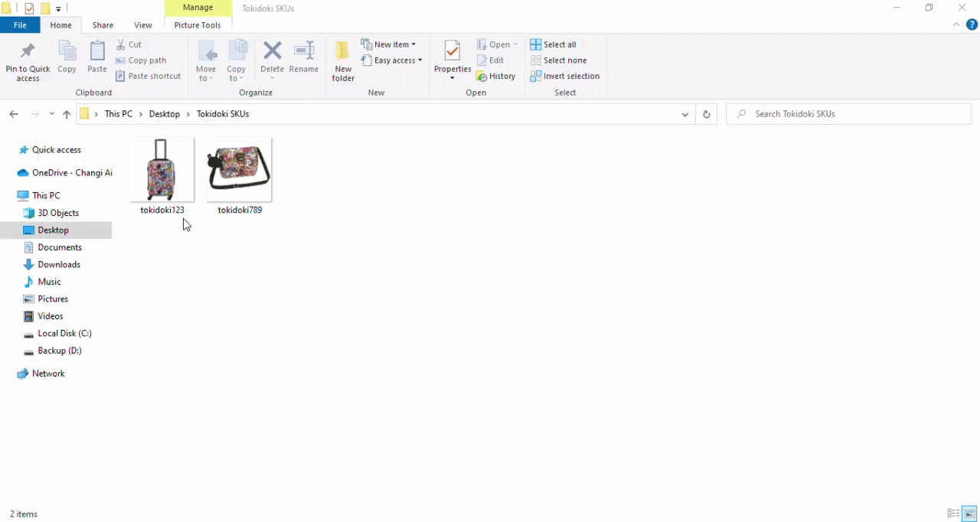This screenshot has height=522, width=980.
Task: Expand the New item dropdown
Action: click(x=389, y=44)
